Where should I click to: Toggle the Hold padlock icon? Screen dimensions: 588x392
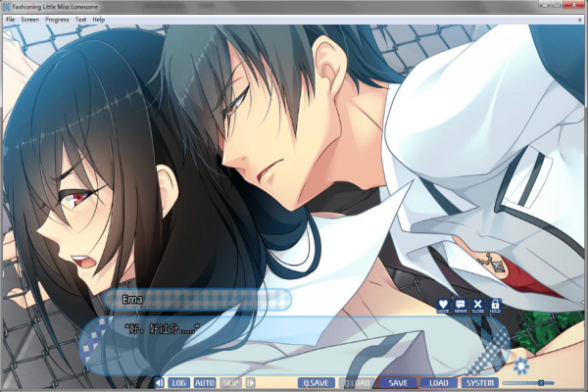click(x=495, y=306)
